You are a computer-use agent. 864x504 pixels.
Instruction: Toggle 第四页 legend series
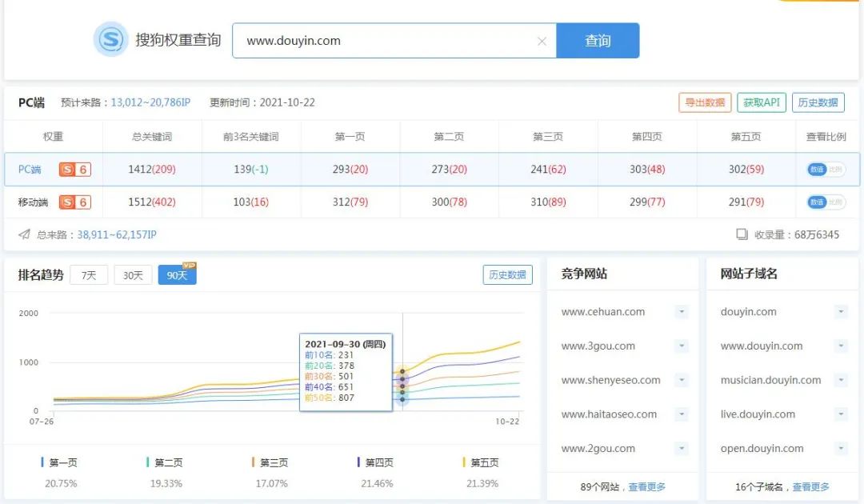point(375,462)
